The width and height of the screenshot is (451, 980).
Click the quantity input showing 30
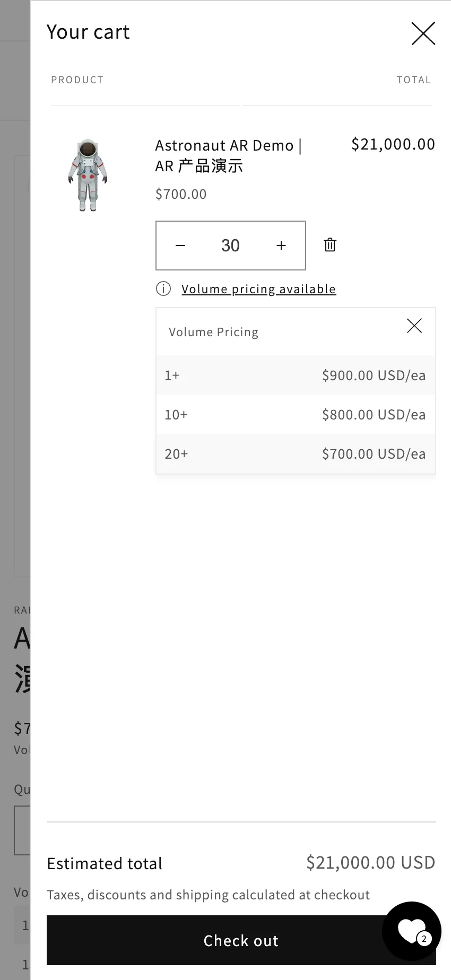230,245
